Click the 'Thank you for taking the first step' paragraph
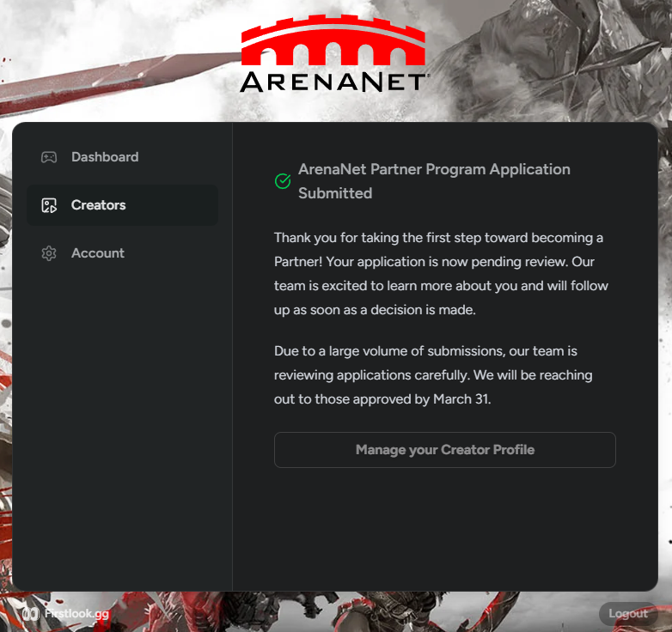Screen dimensions: 672x632 tap(441, 274)
